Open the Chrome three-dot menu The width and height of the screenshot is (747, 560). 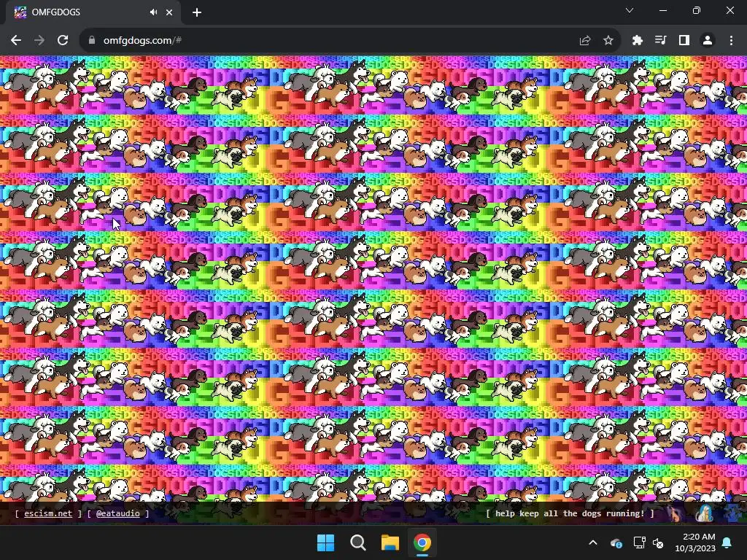(x=731, y=41)
